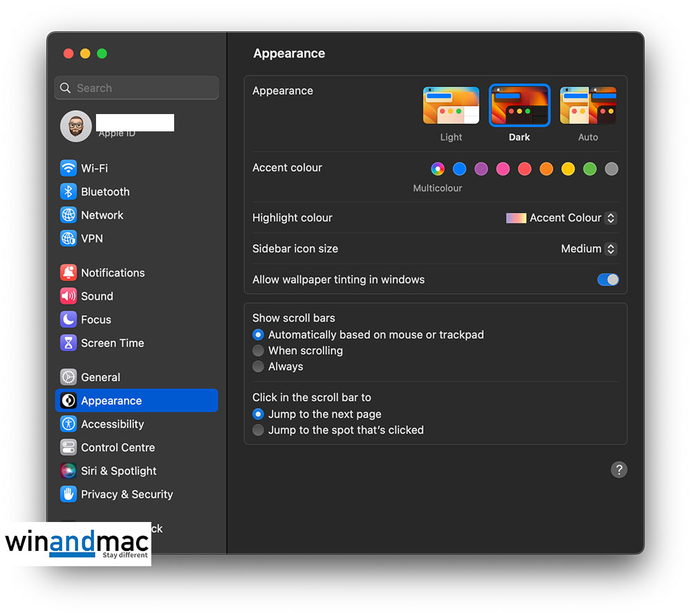This screenshot has width=691, height=616.
Task: Open Privacy & Security in sidebar
Action: [126, 494]
